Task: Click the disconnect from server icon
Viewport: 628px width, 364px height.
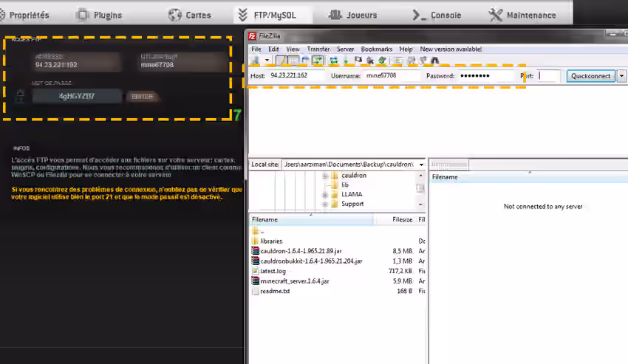Action: (x=370, y=61)
